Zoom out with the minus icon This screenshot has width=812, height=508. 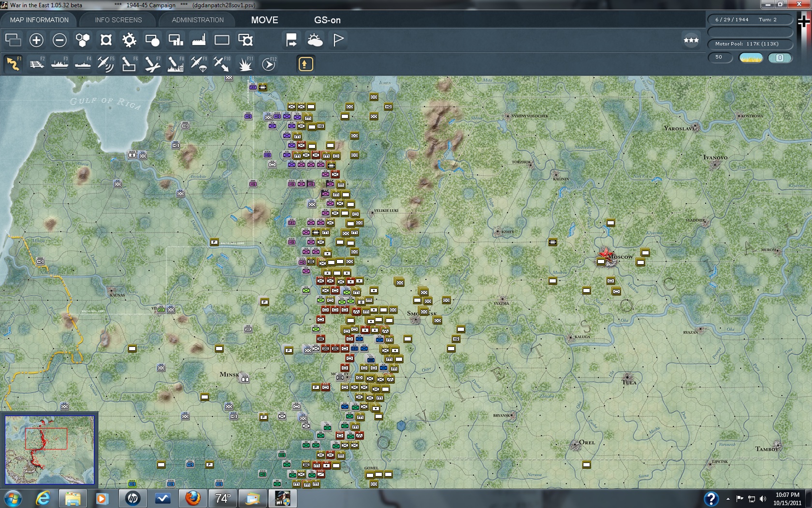tap(59, 40)
